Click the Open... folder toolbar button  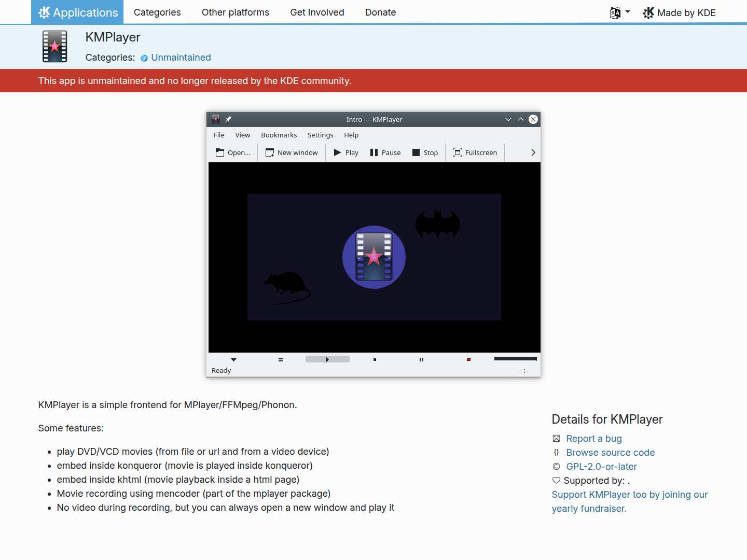tap(233, 152)
